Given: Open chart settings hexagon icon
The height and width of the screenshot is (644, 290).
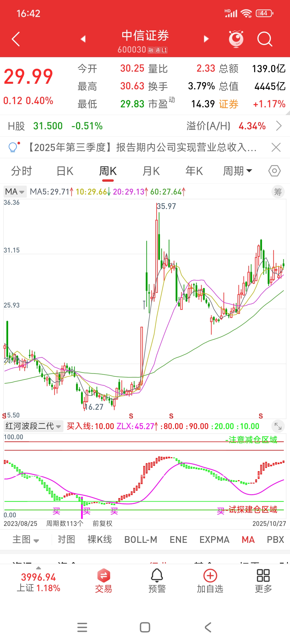Looking at the screenshot, I should click(x=274, y=171).
